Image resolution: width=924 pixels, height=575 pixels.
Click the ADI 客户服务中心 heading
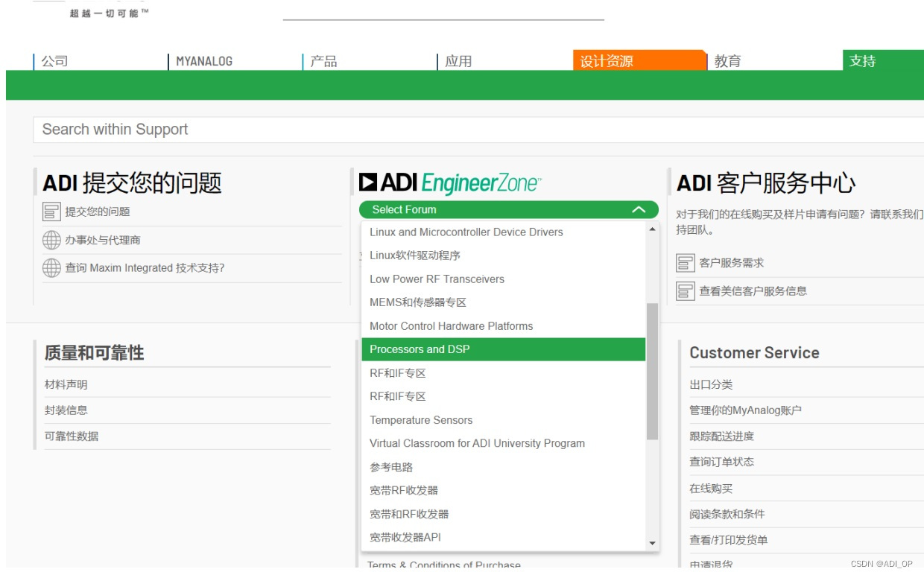click(766, 182)
